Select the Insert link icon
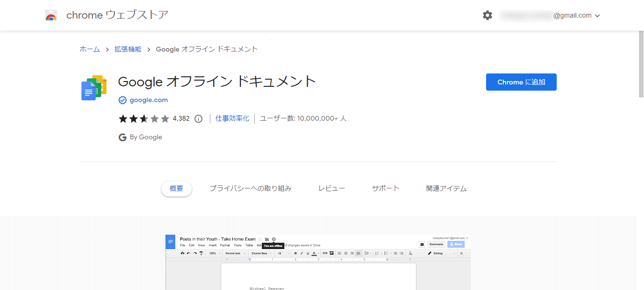 pos(324,253)
